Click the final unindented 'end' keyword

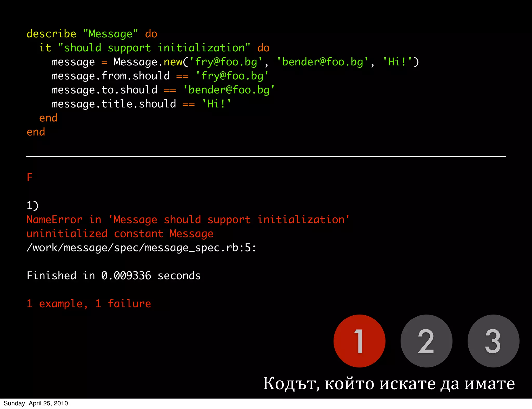[36, 132]
